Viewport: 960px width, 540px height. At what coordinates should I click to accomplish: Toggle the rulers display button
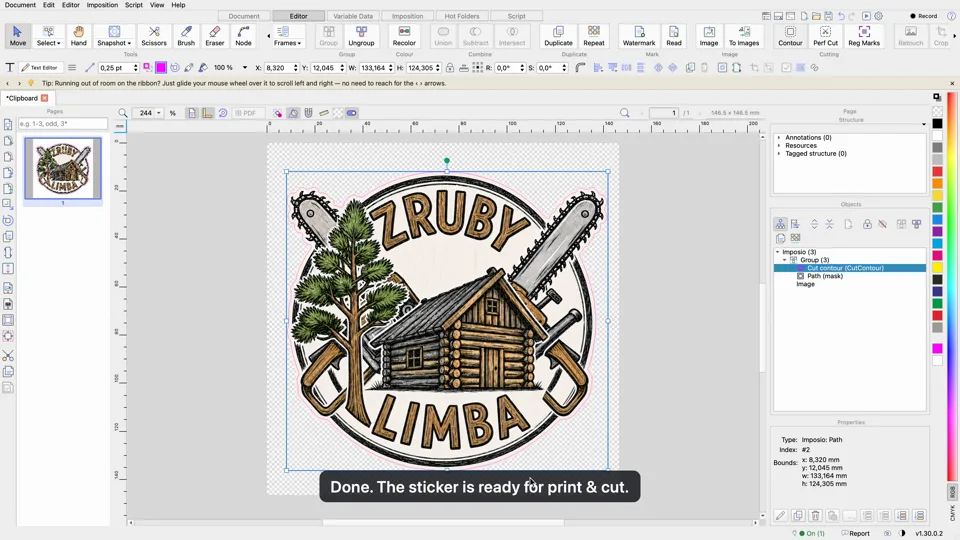208,113
